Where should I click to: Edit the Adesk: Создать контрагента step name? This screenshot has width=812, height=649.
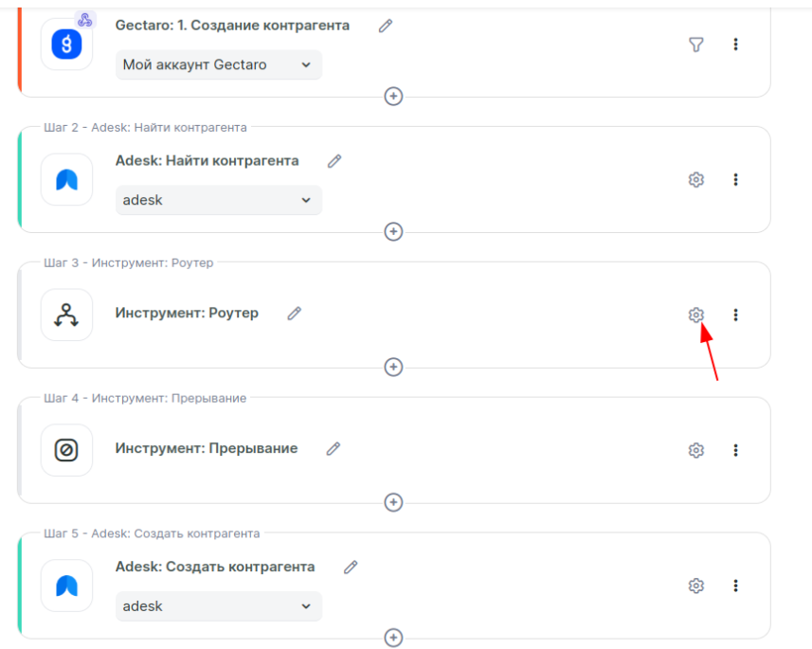351,567
